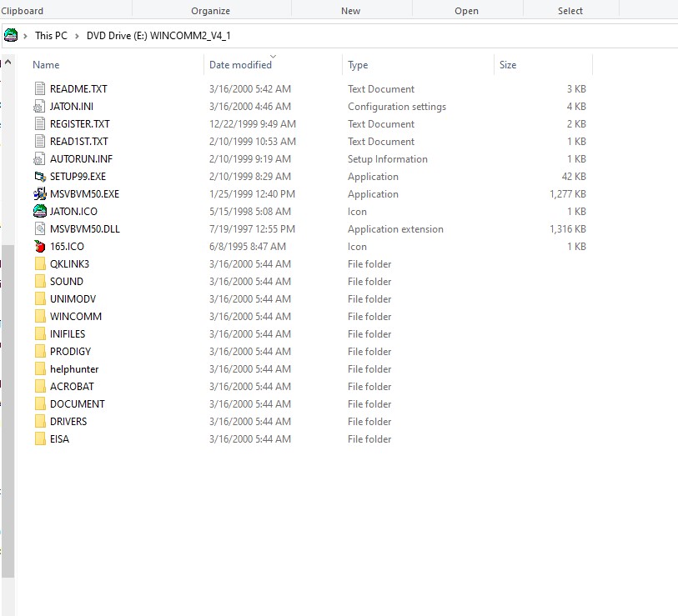This screenshot has height=616, width=678.
Task: Select the README.TXT document icon
Action: [39, 89]
